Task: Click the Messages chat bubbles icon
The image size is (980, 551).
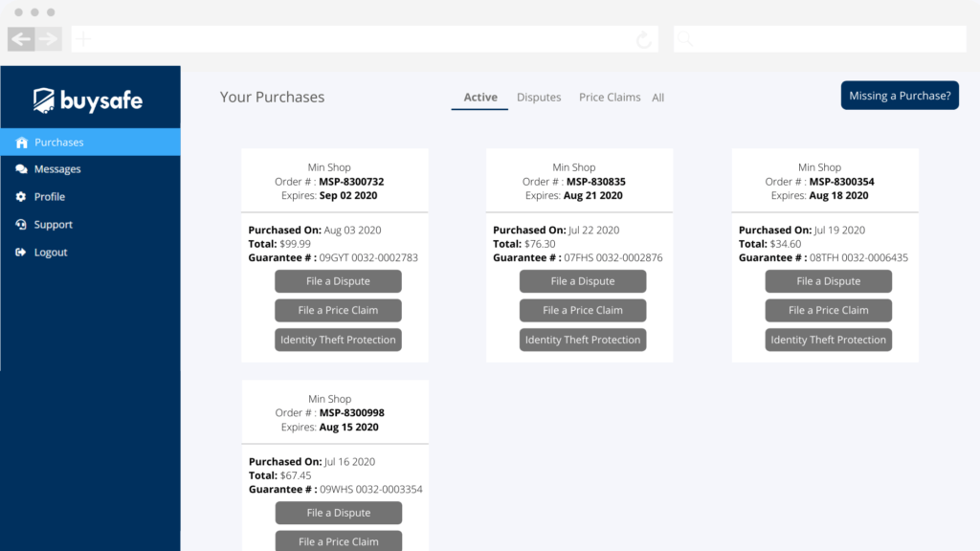Action: [x=21, y=169]
